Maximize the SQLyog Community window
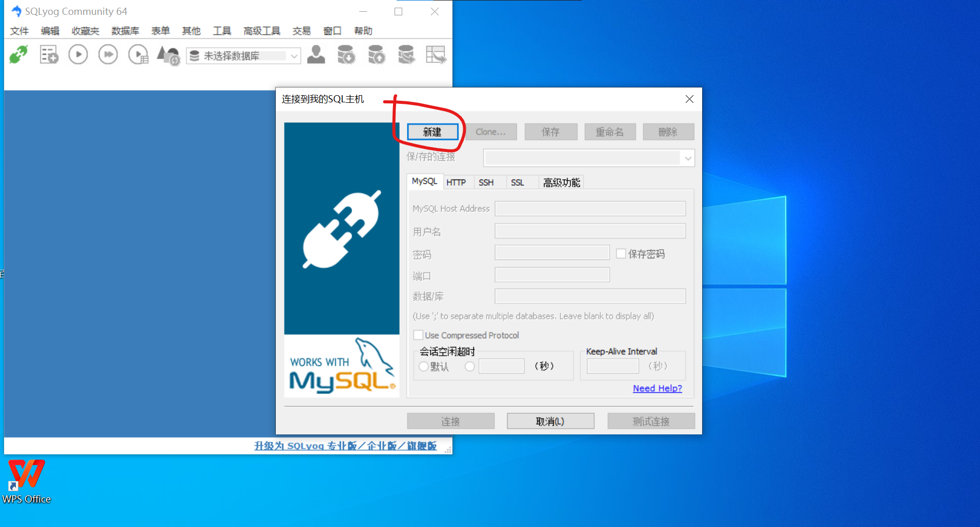 point(399,11)
